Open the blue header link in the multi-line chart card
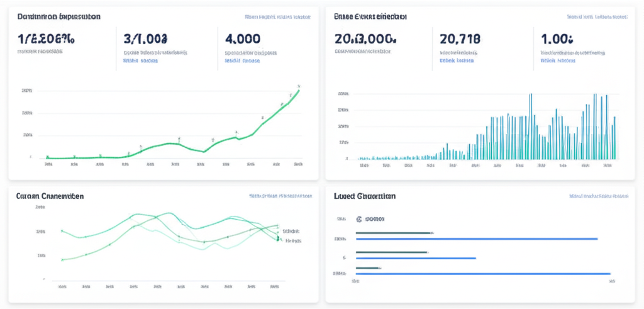The image size is (644, 309). [280, 196]
